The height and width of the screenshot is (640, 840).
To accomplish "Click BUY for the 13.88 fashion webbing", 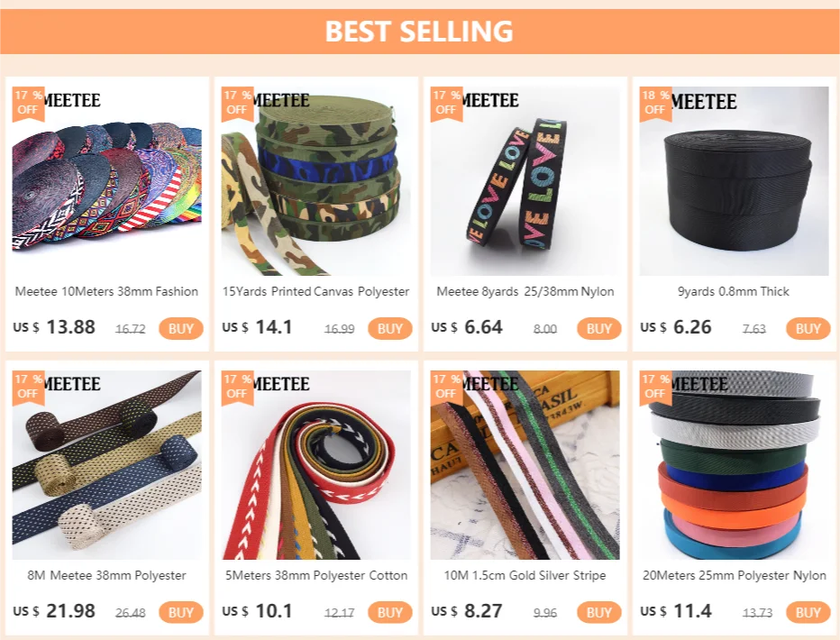I will [x=181, y=328].
